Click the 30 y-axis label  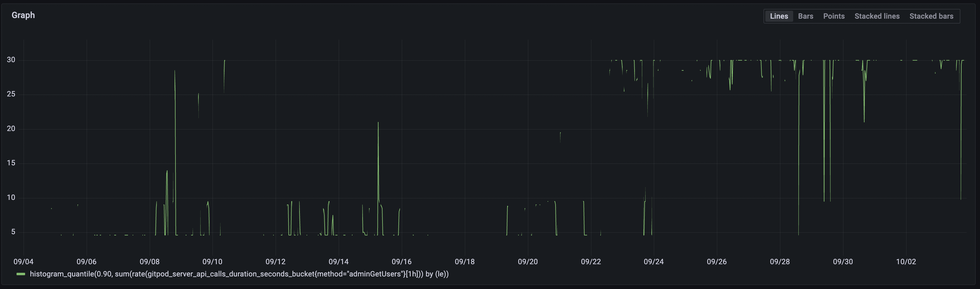(11, 60)
